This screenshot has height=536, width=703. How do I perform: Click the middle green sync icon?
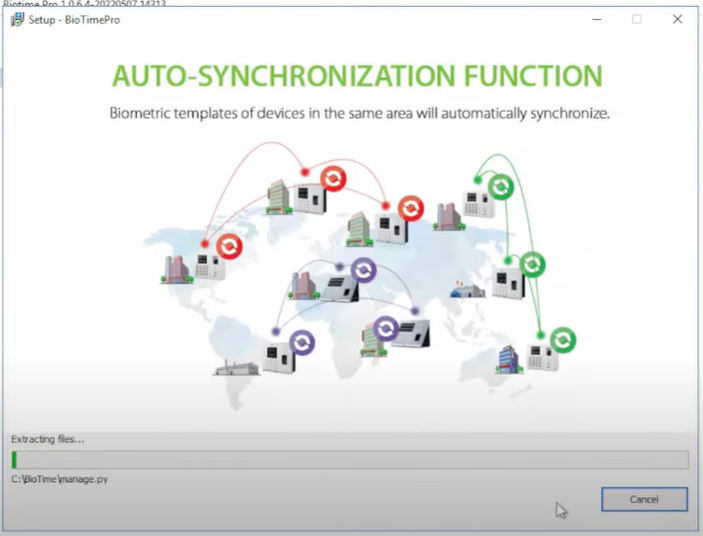[532, 264]
